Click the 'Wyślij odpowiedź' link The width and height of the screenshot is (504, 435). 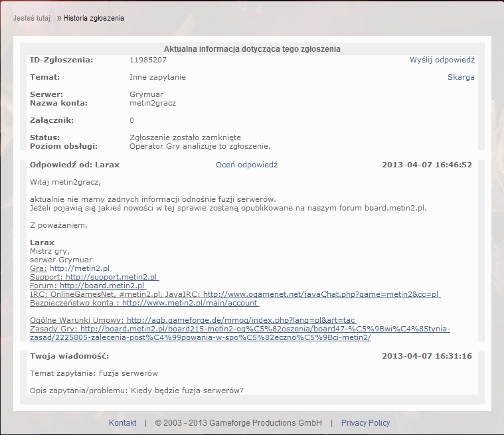click(x=442, y=60)
